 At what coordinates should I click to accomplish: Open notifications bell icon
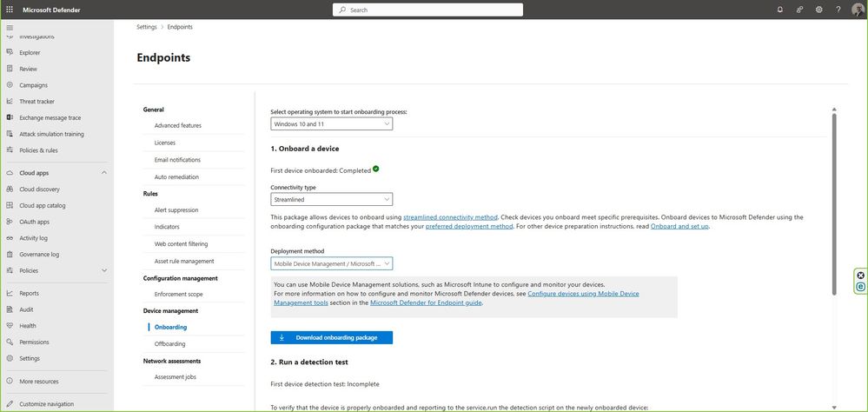pyautogui.click(x=780, y=10)
